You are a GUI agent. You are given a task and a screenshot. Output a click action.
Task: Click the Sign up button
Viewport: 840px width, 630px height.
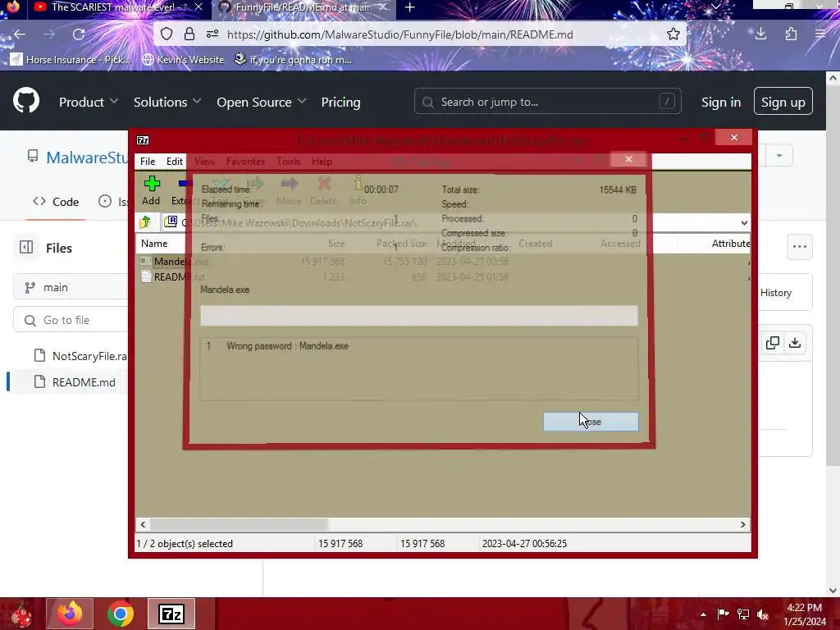pos(783,101)
